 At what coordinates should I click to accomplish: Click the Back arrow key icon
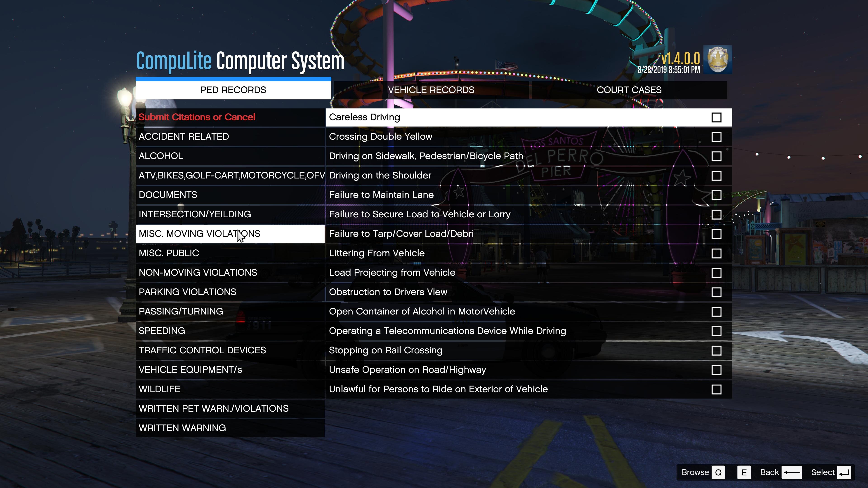[x=792, y=472]
